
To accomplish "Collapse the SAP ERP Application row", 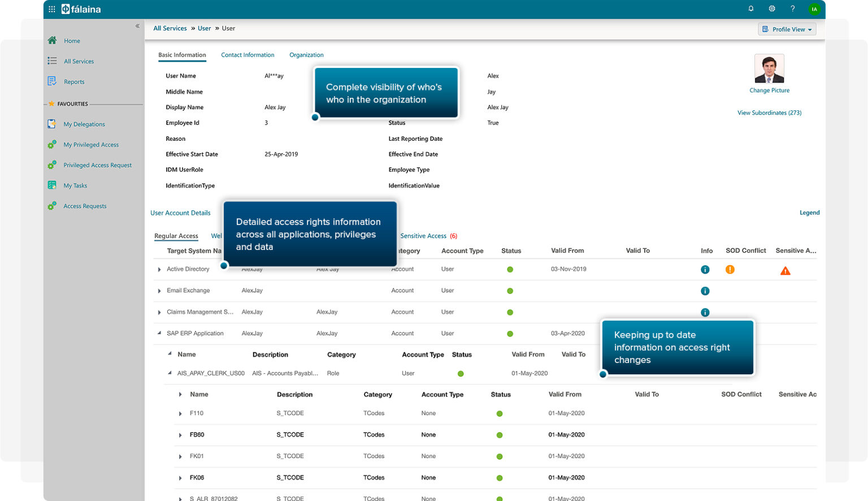I will [159, 334].
